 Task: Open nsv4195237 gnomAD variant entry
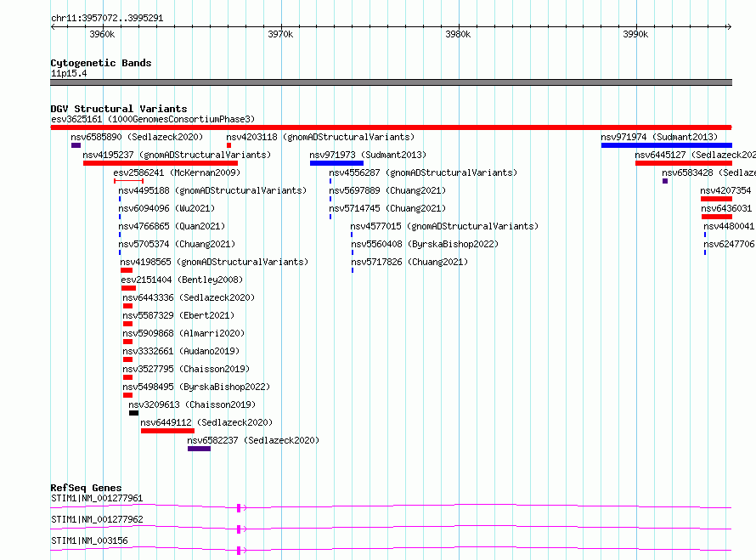(177, 155)
